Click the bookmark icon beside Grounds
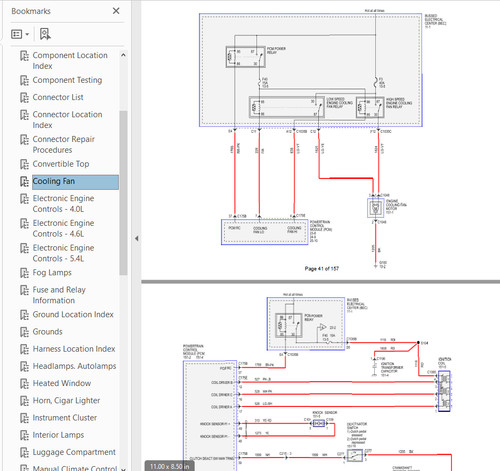 [x=24, y=332]
